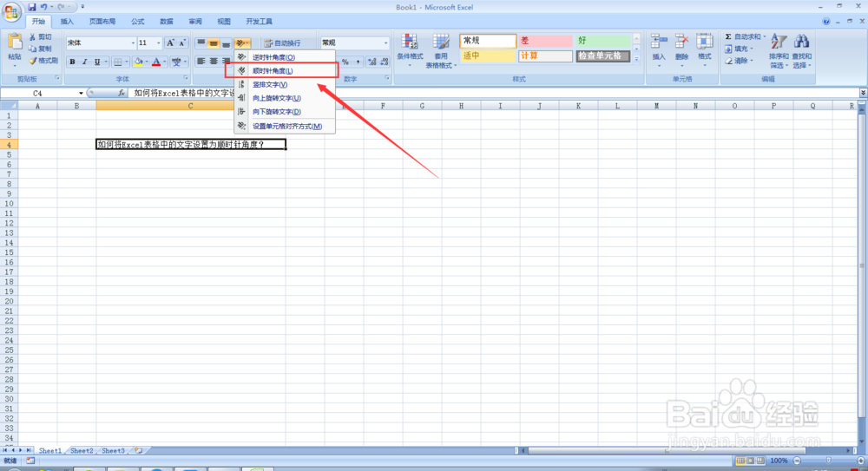Toggle Underline formatting
The height and width of the screenshot is (471, 868).
pyautogui.click(x=97, y=62)
